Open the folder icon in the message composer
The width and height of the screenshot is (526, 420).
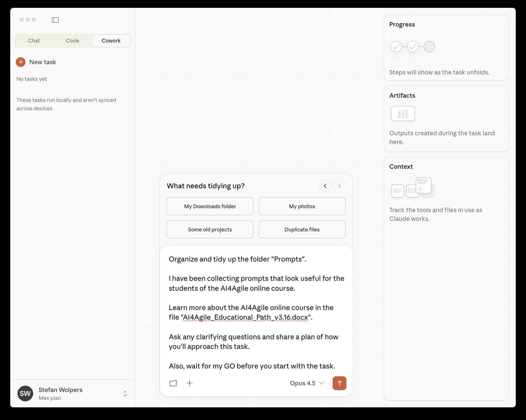[x=173, y=383]
